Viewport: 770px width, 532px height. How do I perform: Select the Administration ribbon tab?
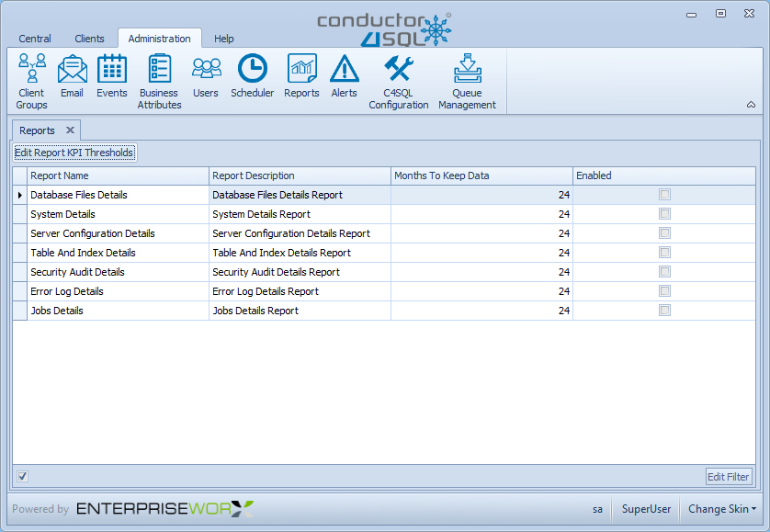(160, 39)
